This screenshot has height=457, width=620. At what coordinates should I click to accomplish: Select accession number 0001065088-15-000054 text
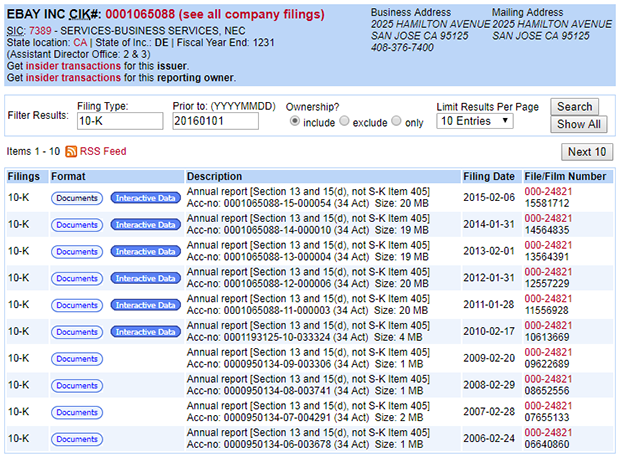click(x=277, y=204)
